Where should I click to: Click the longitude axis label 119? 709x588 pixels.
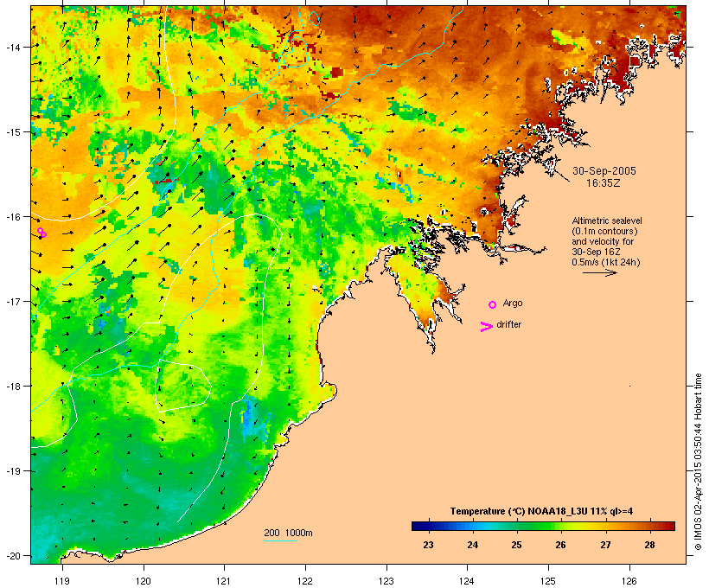point(62,581)
